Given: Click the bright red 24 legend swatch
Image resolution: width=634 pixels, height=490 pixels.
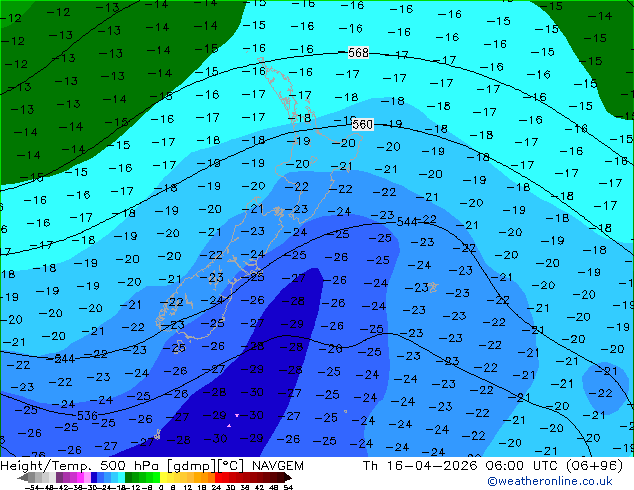Looking at the screenshot, I should click(x=218, y=477).
